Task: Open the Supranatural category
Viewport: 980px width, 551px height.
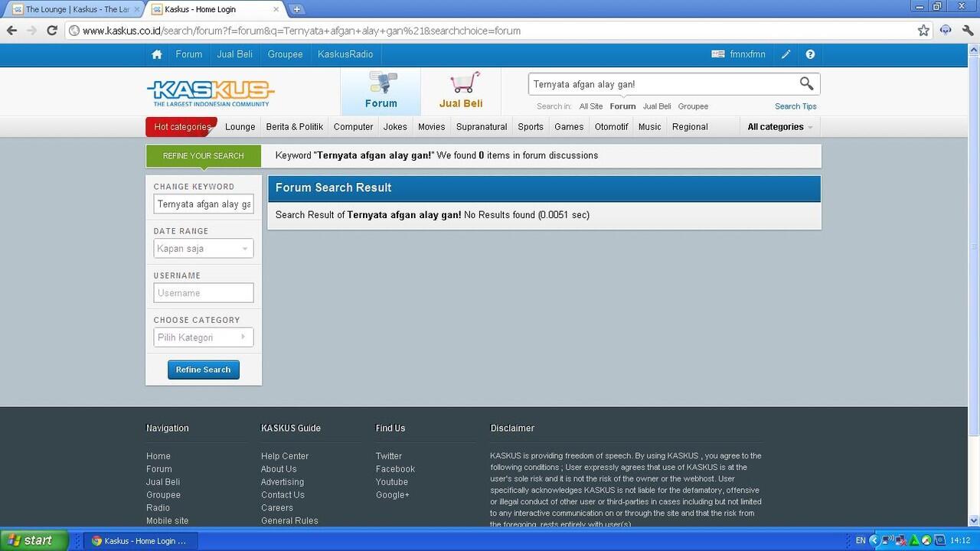Action: click(x=482, y=127)
